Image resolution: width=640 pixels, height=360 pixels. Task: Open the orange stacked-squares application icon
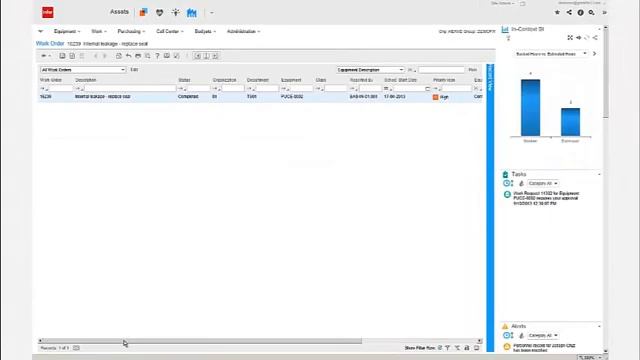tap(143, 12)
